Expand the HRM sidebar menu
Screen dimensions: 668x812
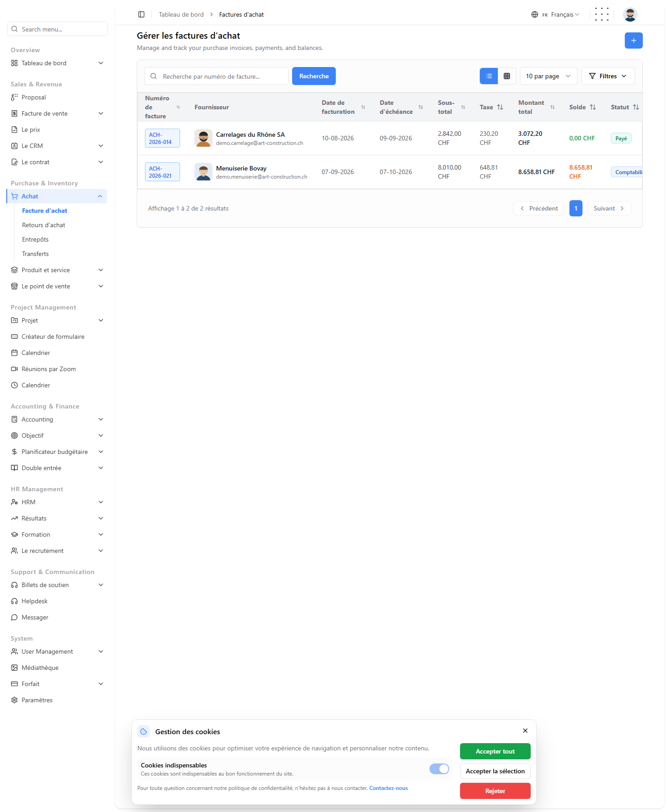(x=58, y=502)
